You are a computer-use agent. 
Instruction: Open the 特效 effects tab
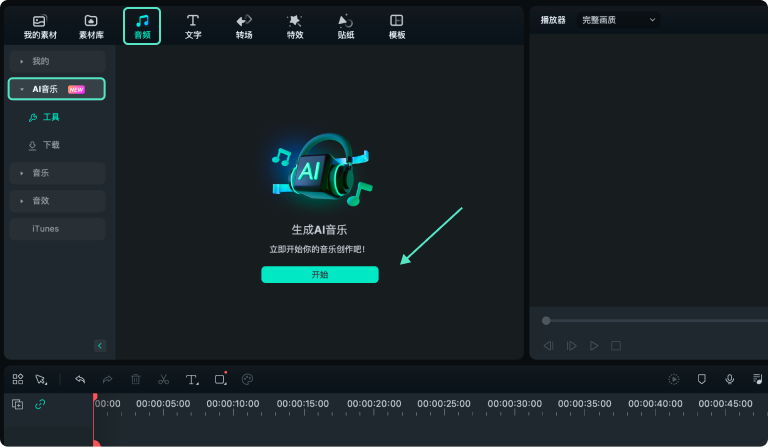click(x=295, y=27)
